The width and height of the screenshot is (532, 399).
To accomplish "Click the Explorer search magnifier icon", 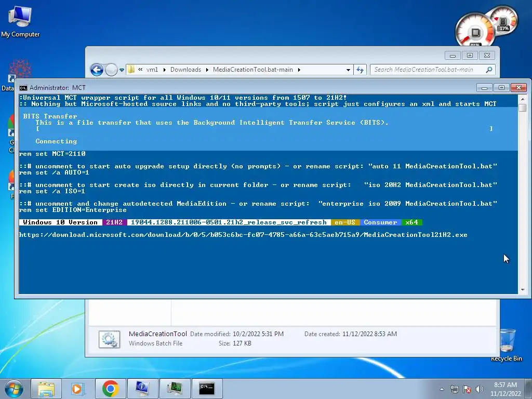I will coord(489,70).
